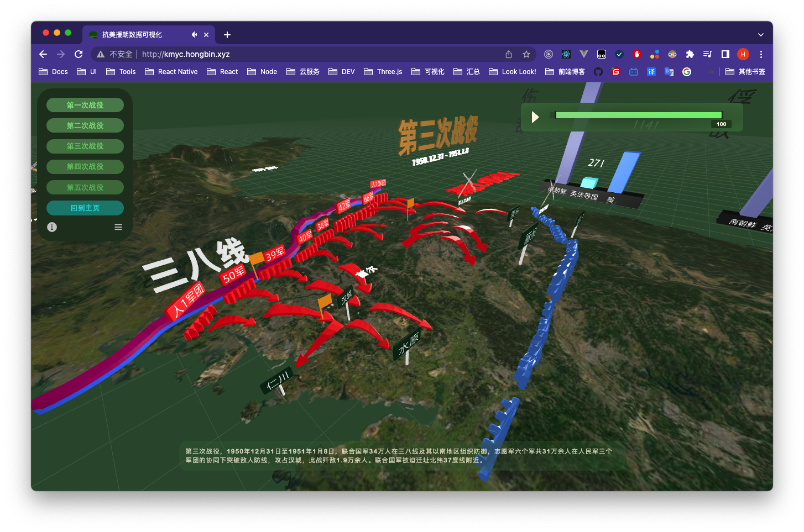Select 第五次战役 button
The image size is (804, 532).
click(x=85, y=187)
